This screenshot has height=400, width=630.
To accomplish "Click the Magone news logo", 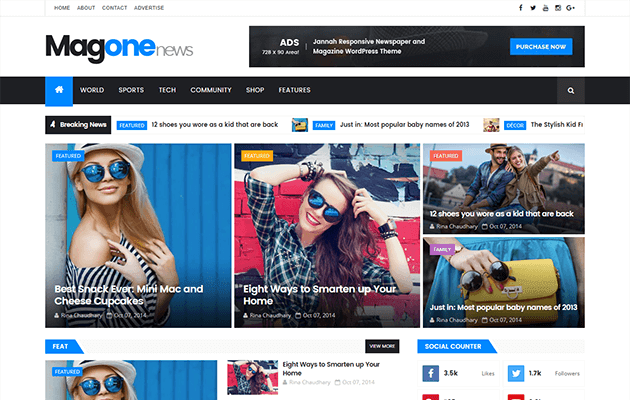I will pos(119,48).
